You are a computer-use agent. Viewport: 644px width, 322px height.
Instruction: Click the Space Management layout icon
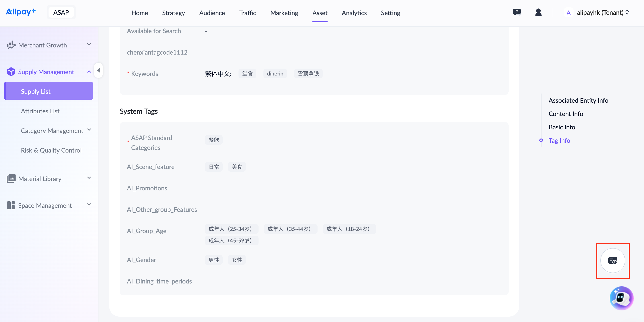11,205
